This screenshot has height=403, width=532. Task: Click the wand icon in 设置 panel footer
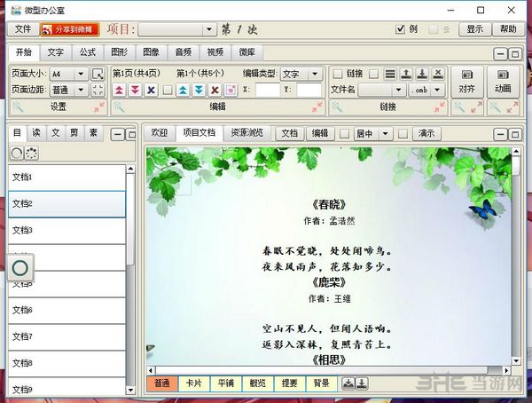[18, 107]
